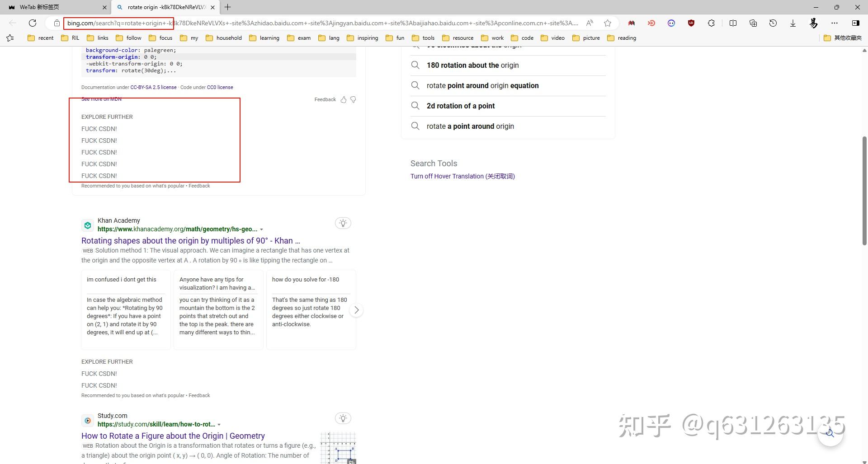
Task: Click the red M extension icon
Action: [x=632, y=23]
